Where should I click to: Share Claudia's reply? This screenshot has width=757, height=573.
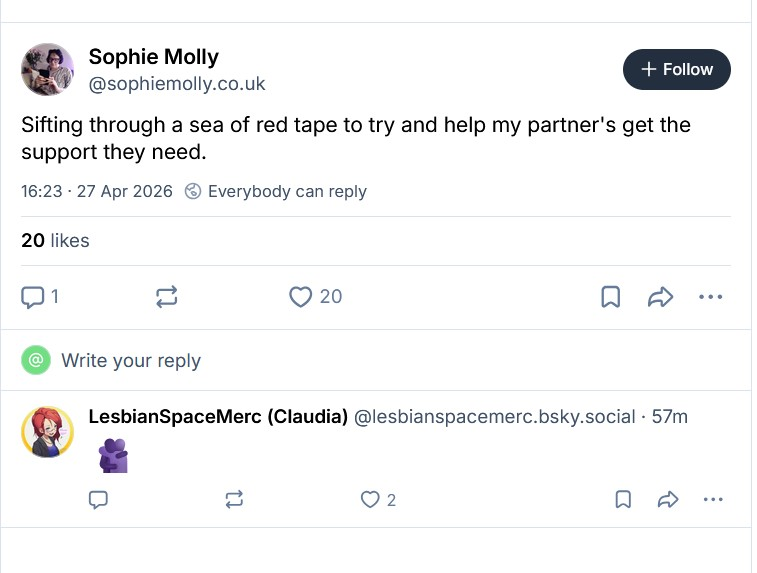[668, 499]
